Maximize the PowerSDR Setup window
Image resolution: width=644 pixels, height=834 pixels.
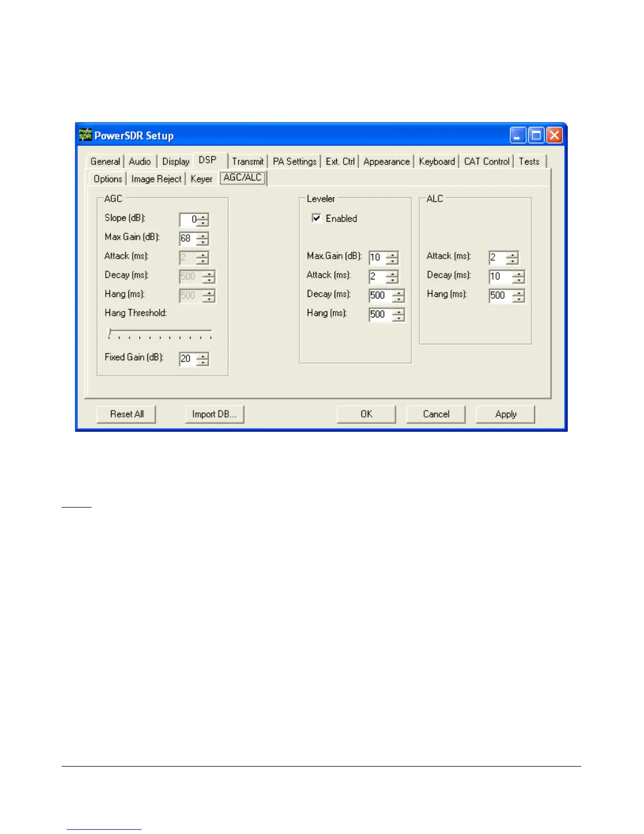click(x=536, y=136)
